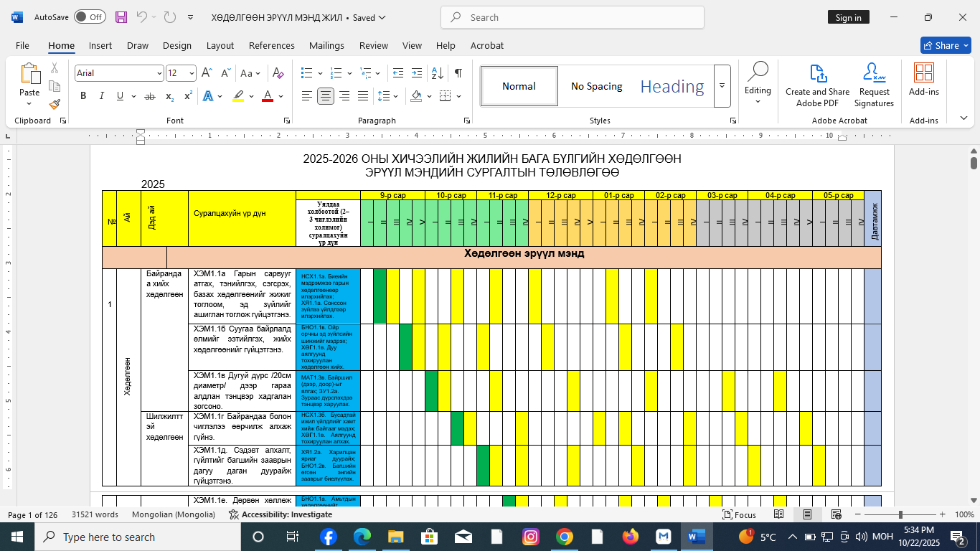980x551 pixels.
Task: Open the References ribbon tab
Action: tap(271, 45)
